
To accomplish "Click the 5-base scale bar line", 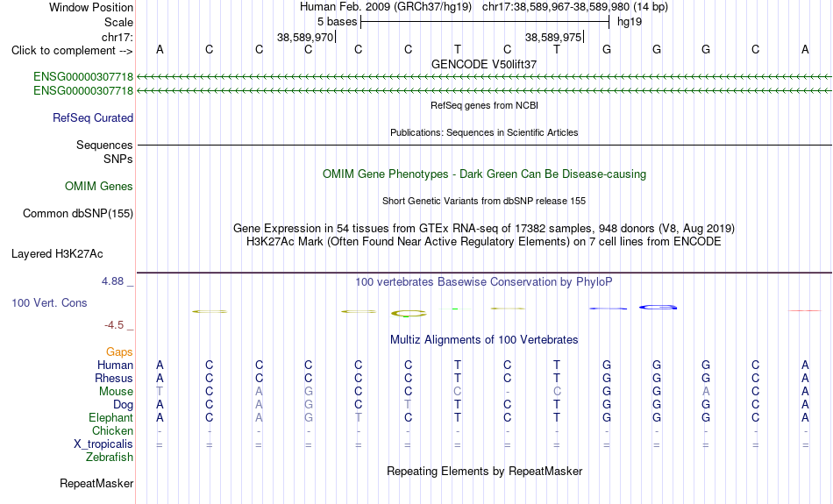I will point(485,22).
